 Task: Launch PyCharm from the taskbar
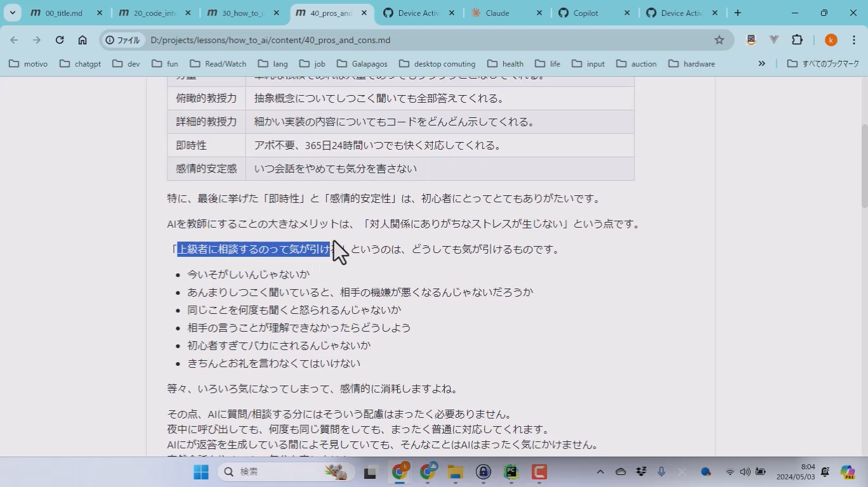pos(511,472)
